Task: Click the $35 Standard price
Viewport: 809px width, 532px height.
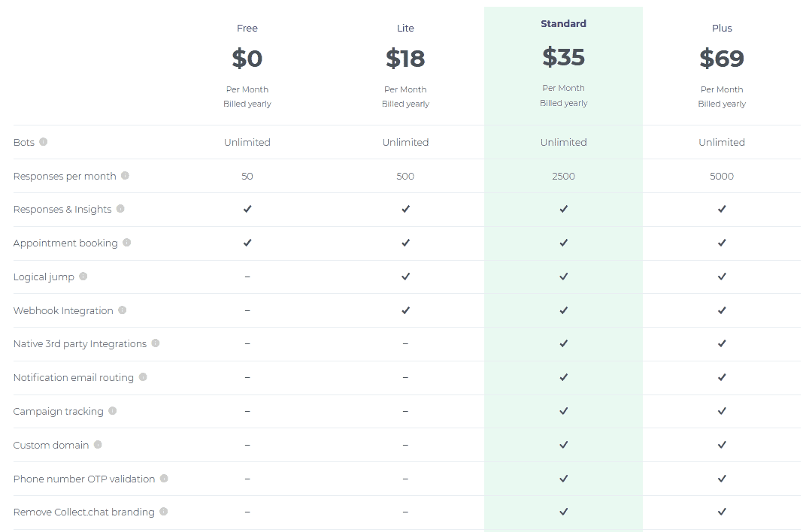Action: [563, 56]
